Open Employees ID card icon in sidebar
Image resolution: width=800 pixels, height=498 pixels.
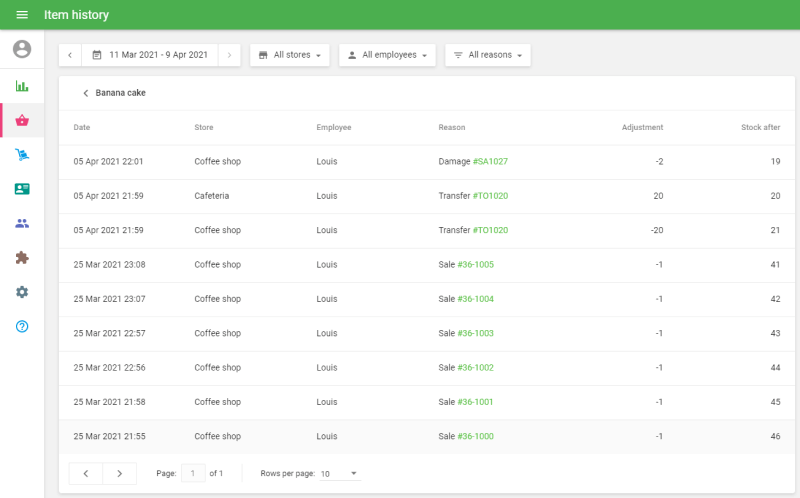(x=22, y=189)
